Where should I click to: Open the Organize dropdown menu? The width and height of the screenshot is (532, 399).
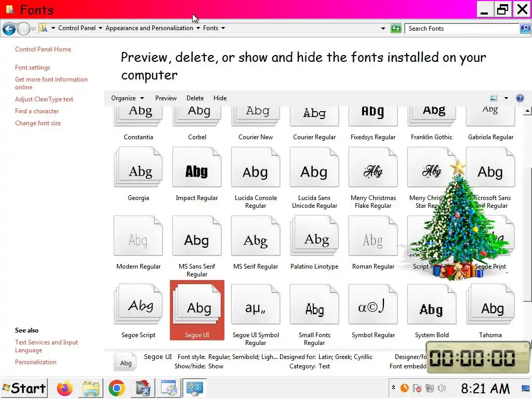click(x=128, y=98)
